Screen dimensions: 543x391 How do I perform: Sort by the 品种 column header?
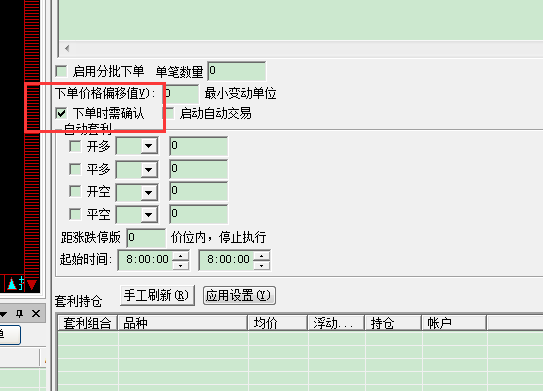coord(183,323)
